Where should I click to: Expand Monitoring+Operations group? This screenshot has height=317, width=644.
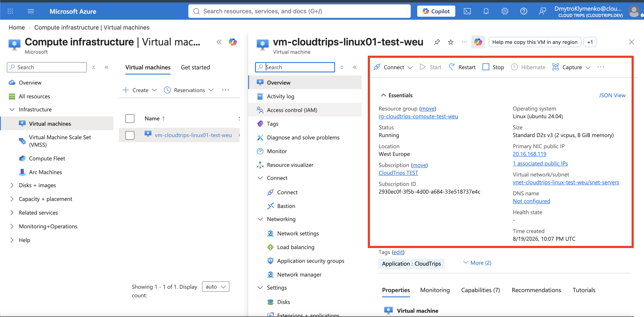12,227
